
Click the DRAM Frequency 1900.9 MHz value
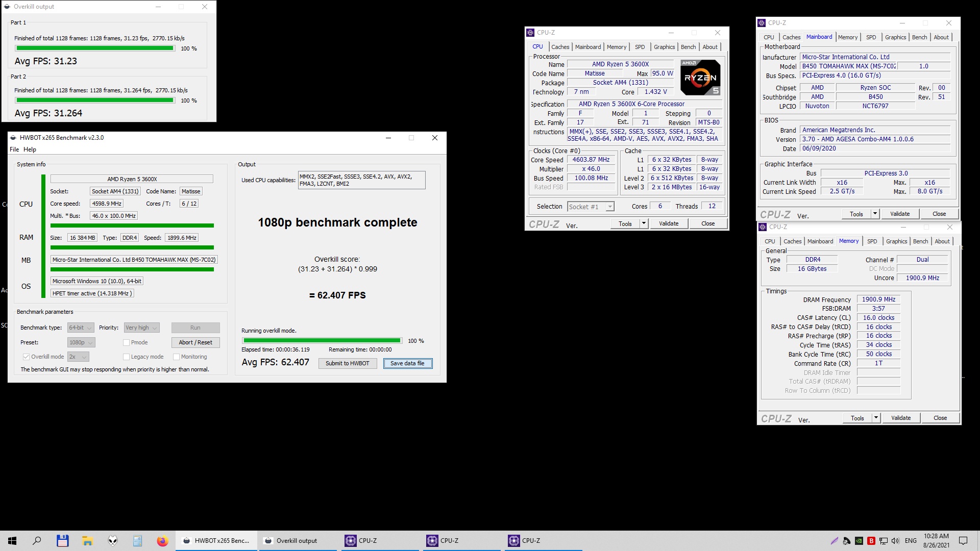[878, 299]
